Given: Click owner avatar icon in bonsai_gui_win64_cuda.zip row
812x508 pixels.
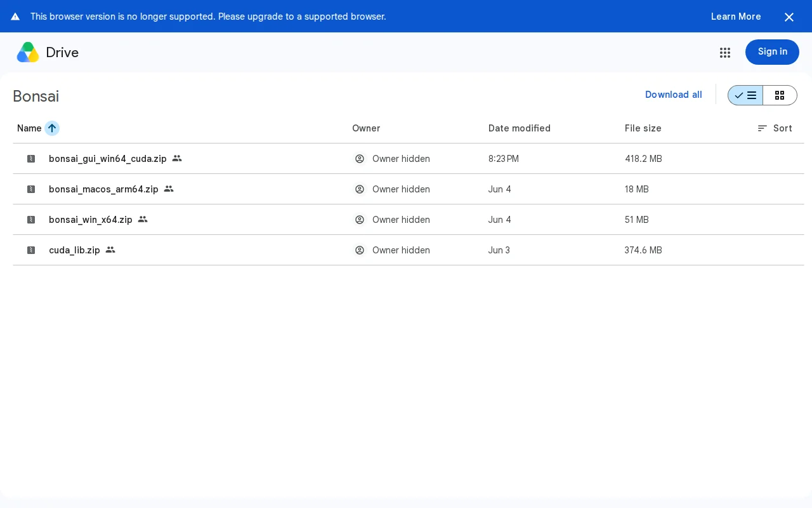Looking at the screenshot, I should [360, 159].
